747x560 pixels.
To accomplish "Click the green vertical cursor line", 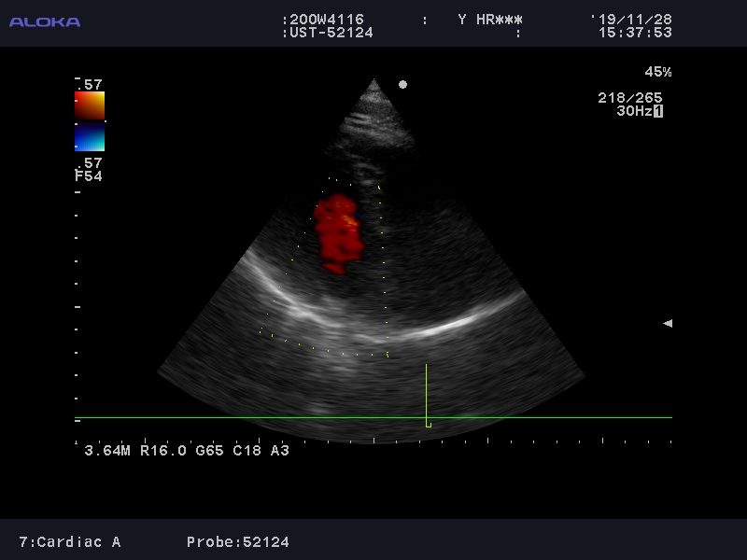I will pyautogui.click(x=427, y=394).
